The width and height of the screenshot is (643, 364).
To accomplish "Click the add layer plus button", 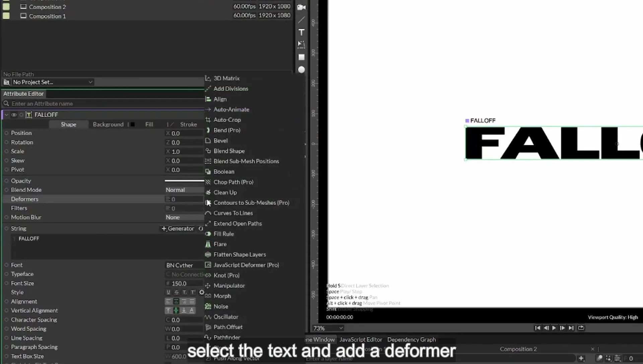I will coord(581,358).
